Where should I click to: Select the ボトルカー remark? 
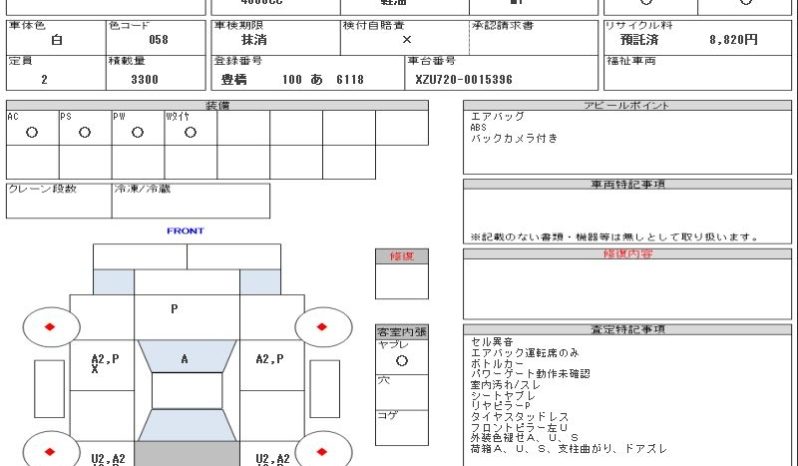coord(497,364)
